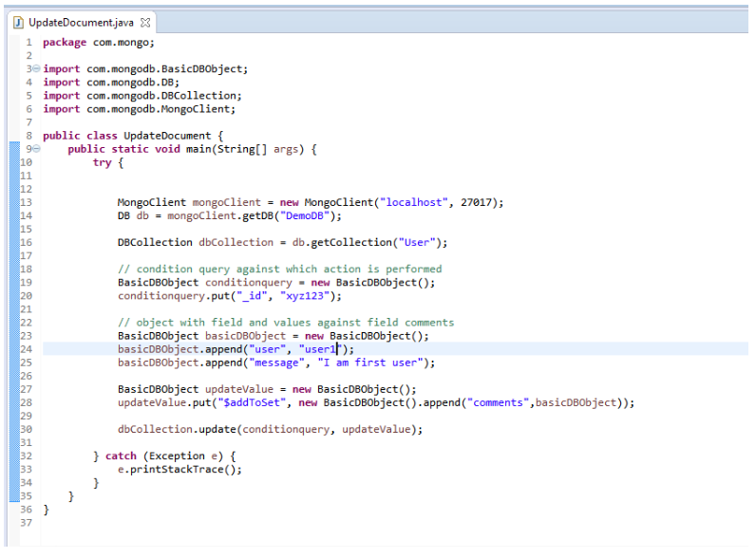Click the "DemoDB" database name string
Screen dimensions: 756x558
299,215
